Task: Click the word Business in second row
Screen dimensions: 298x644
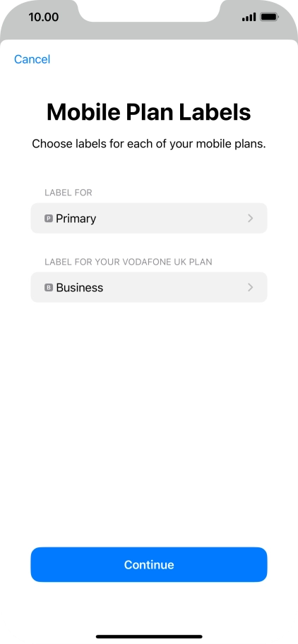Action: (x=80, y=288)
